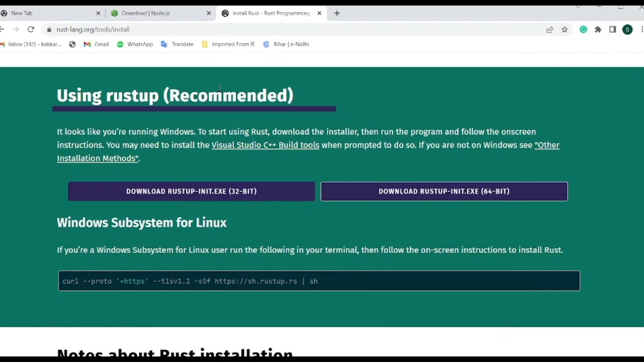Screen dimensions: 644x362
Task: Click the globe bookmark icon next to Gmail
Action: pyautogui.click(x=72, y=44)
